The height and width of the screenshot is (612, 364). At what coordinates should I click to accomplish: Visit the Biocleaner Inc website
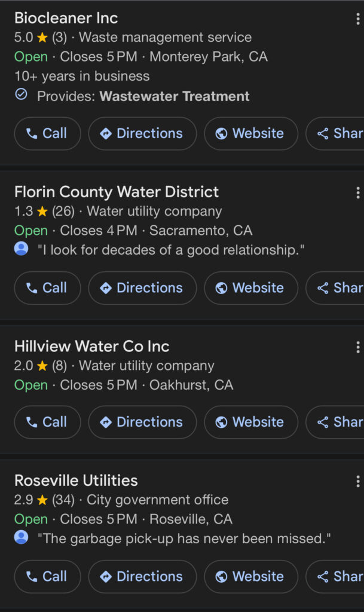[251, 133]
